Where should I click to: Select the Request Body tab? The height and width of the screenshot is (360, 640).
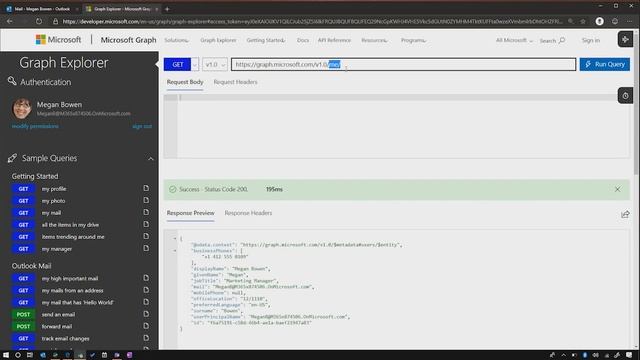click(185, 82)
